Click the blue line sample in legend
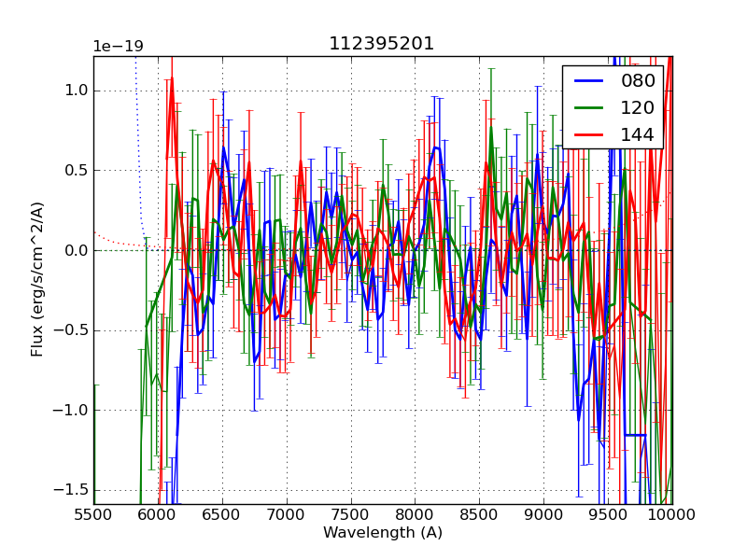The width and height of the screenshot is (747, 560). pos(588,81)
